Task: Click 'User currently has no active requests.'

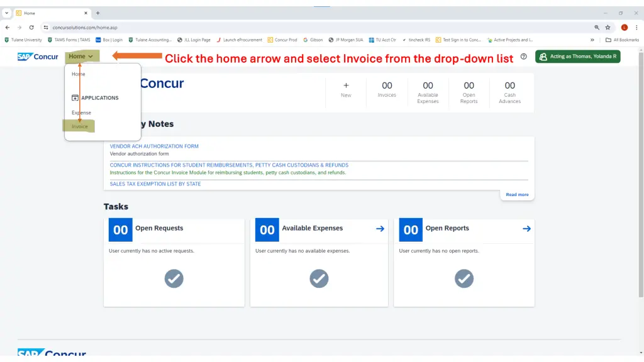Action: [152, 251]
